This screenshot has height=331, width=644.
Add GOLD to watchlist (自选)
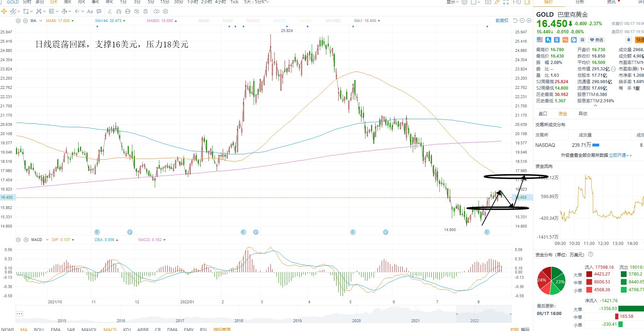[597, 40]
